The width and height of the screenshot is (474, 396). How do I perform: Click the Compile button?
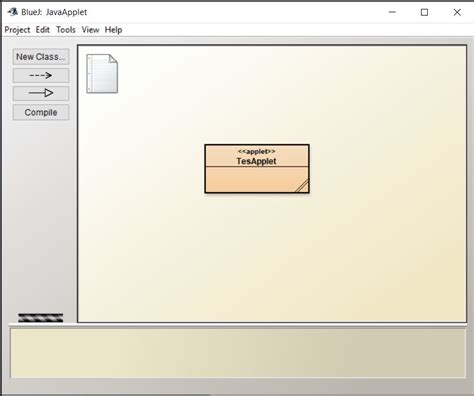point(41,112)
